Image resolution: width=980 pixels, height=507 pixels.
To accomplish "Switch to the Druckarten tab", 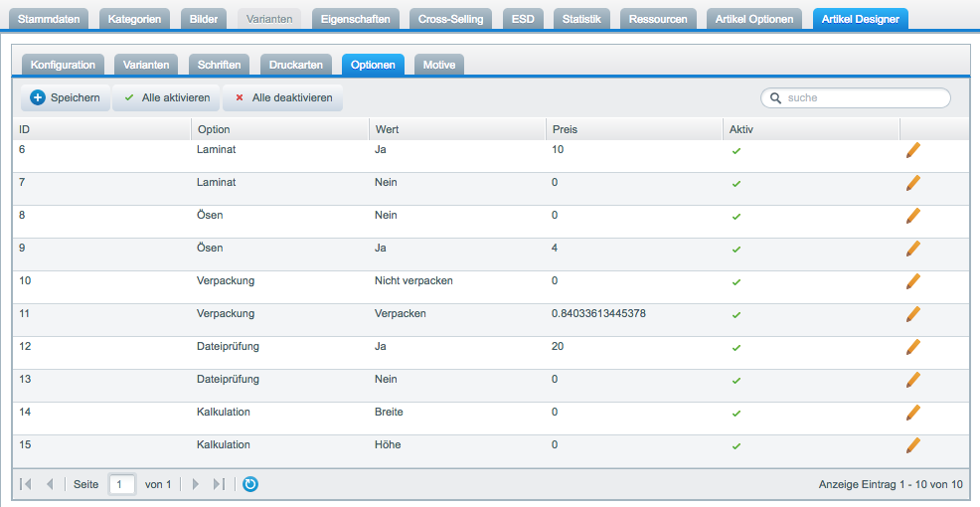I will click(296, 66).
